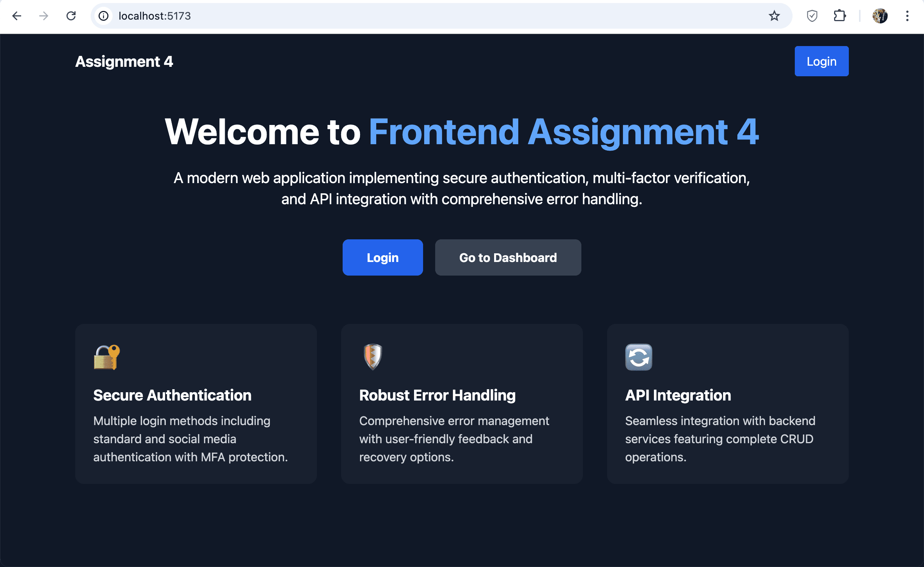Click the Go to Dashboard button
This screenshot has width=924, height=567.
coord(508,257)
